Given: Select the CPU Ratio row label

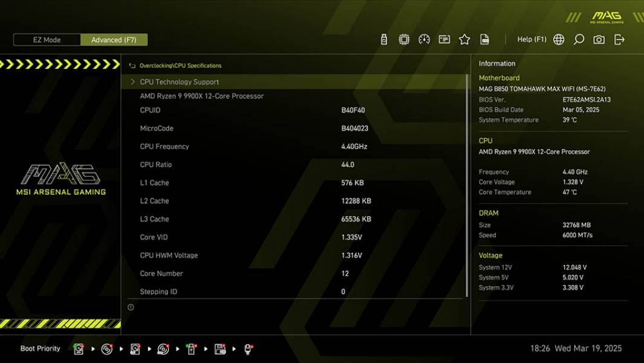Looking at the screenshot, I should (155, 165).
